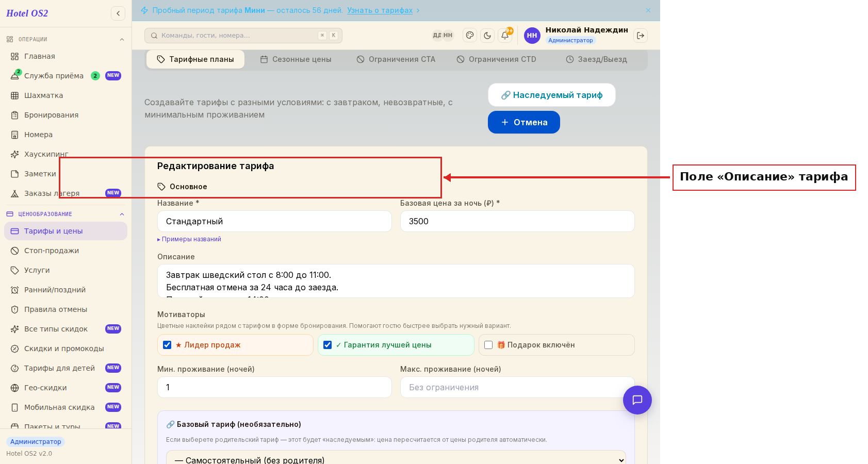Open Заказы лагеря page
Viewport: 868px width, 464px height.
65,193
